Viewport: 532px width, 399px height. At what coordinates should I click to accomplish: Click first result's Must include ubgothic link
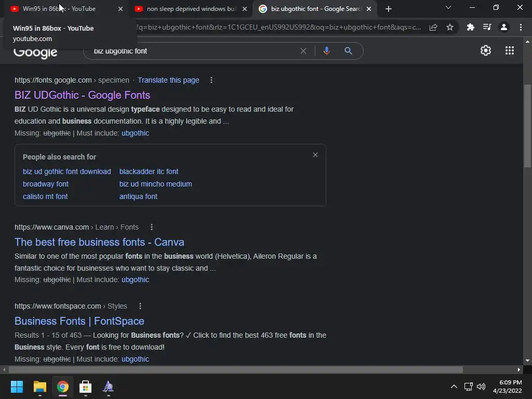click(135, 133)
